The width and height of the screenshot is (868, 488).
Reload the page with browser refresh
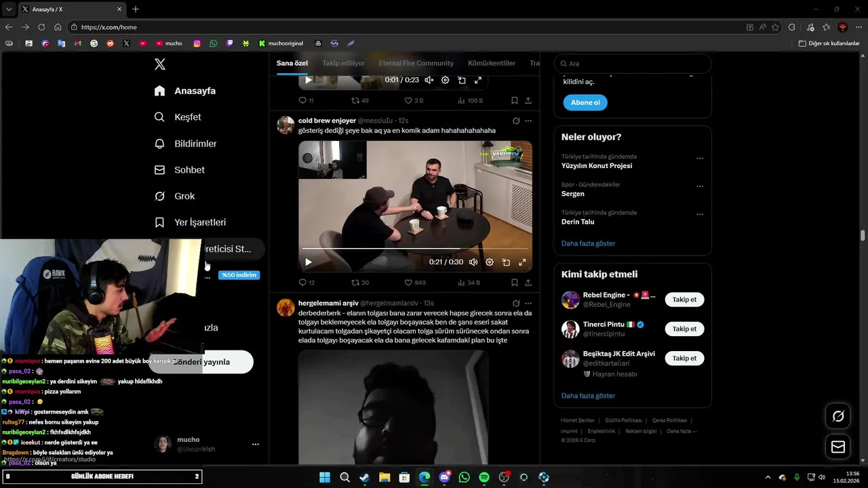click(x=41, y=27)
